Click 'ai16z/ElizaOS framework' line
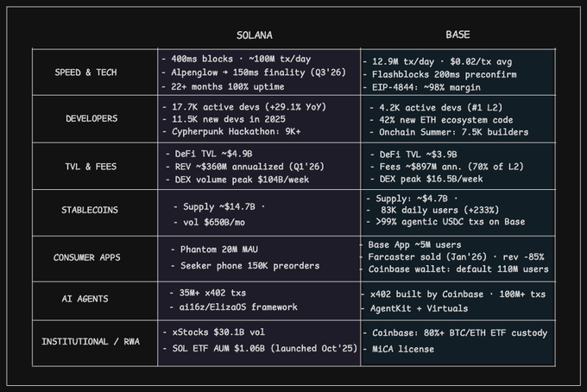Viewport: 587px width, 392px height. 233,307
